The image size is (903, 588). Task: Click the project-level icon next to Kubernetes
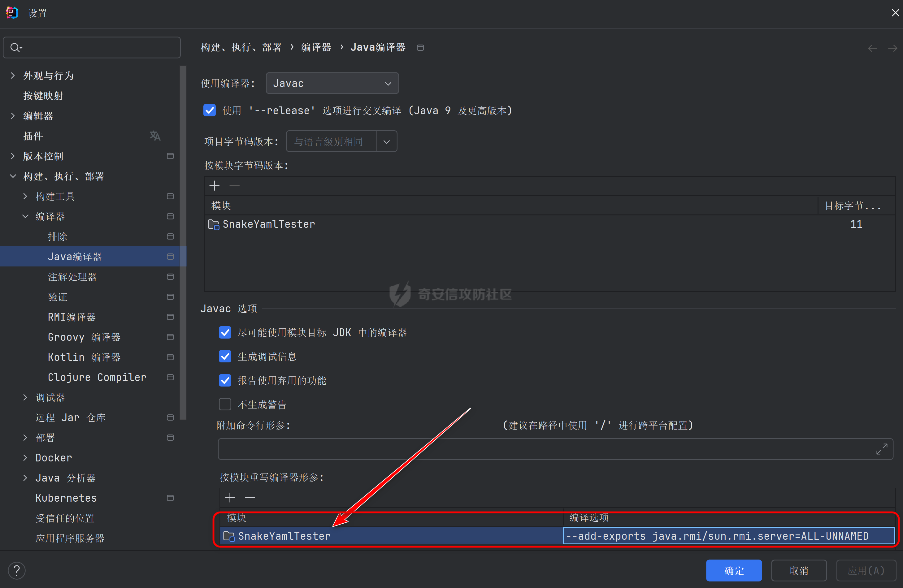click(170, 498)
